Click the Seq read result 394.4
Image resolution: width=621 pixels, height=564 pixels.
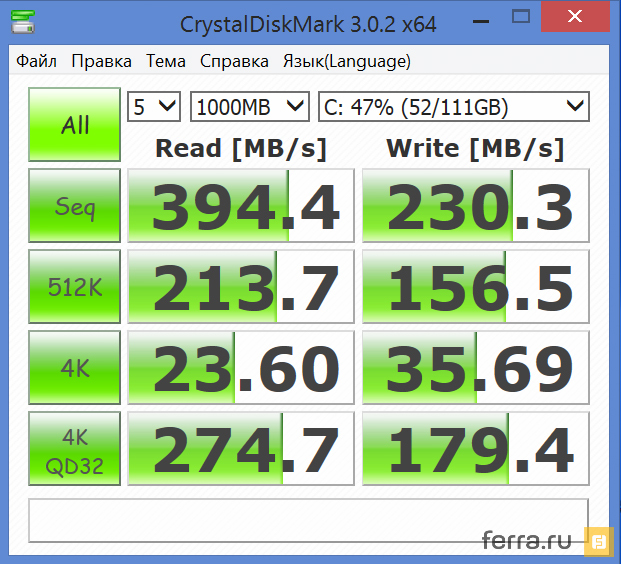241,206
